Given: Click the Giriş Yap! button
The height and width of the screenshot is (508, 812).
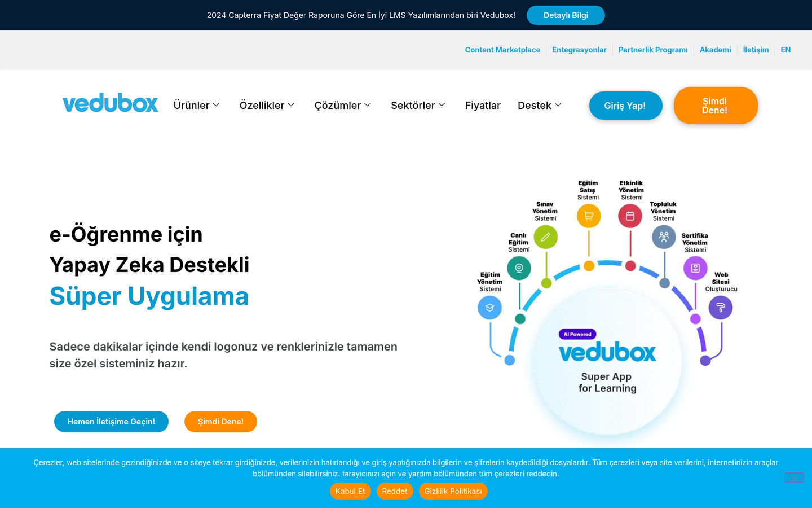Looking at the screenshot, I should coord(625,106).
